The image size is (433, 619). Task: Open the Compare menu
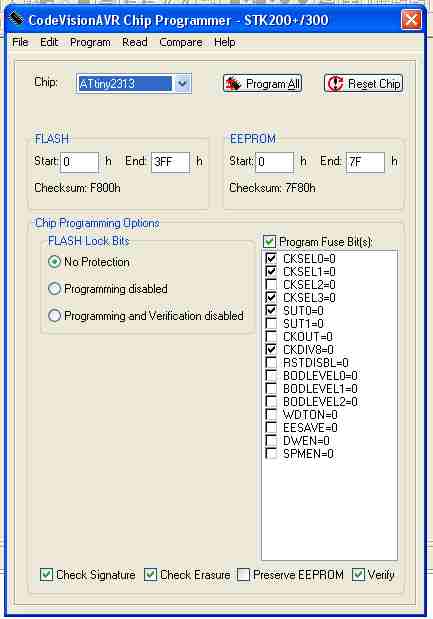click(x=181, y=42)
